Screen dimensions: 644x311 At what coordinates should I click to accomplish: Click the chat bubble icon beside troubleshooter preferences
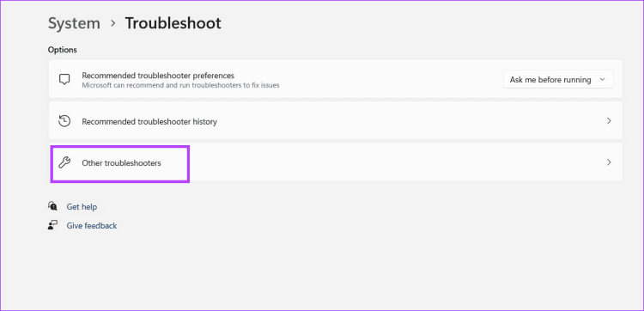coord(64,80)
